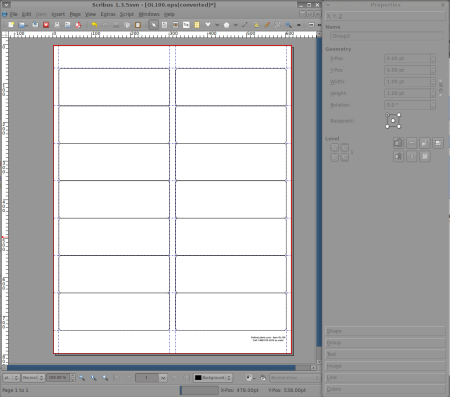Open the Text tab in Properties
Screen dimensions: 450x397
click(385, 354)
